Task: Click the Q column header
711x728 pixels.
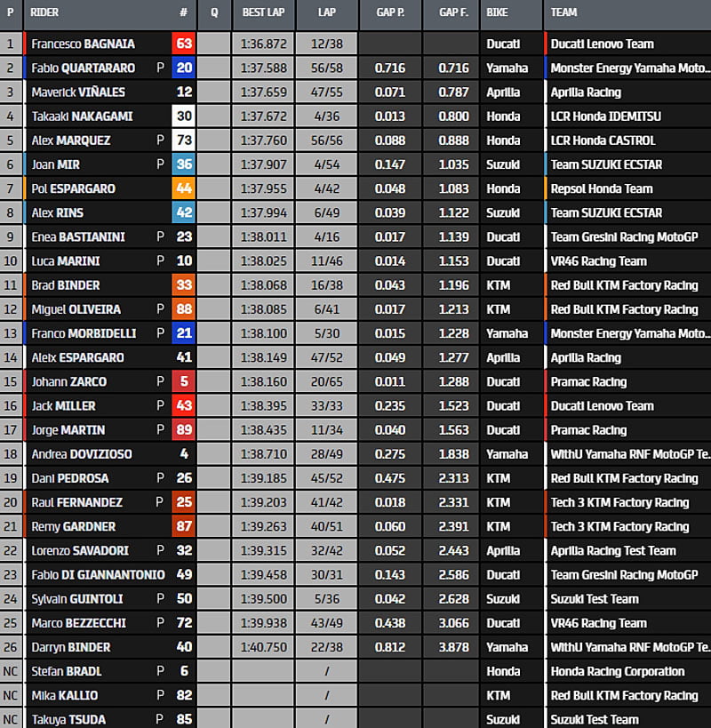Action: click(x=214, y=13)
